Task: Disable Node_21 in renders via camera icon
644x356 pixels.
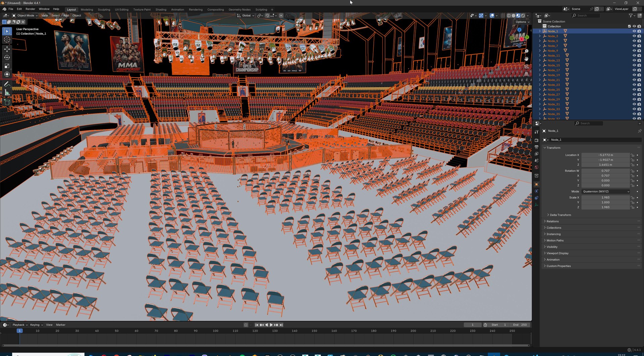Action: click(x=639, y=80)
